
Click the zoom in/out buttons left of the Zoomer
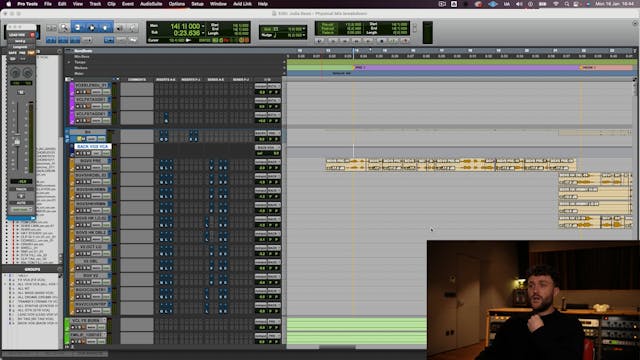point(51,28)
